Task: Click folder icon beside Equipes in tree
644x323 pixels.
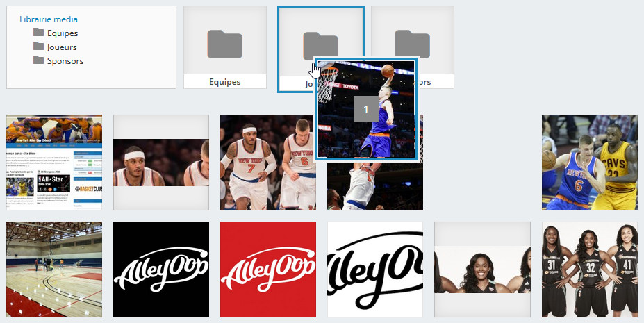Action: pos(39,32)
